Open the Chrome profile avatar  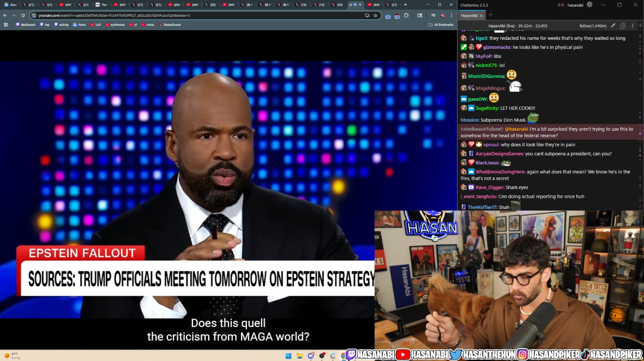pyautogui.click(x=442, y=15)
